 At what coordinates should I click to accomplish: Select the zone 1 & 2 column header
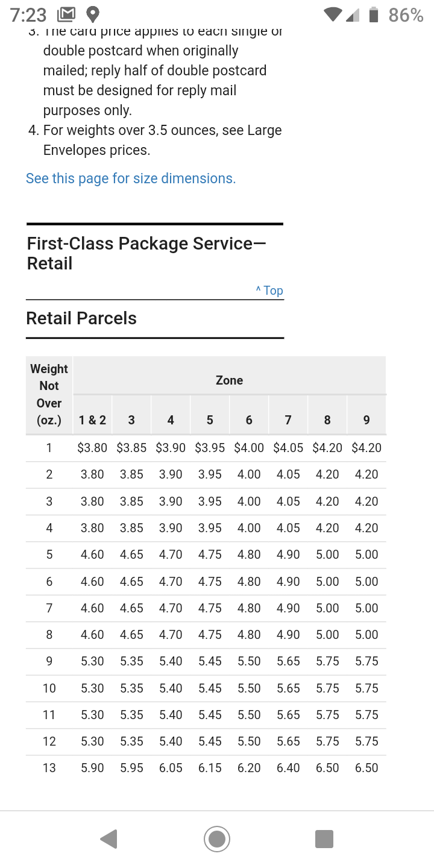point(92,420)
